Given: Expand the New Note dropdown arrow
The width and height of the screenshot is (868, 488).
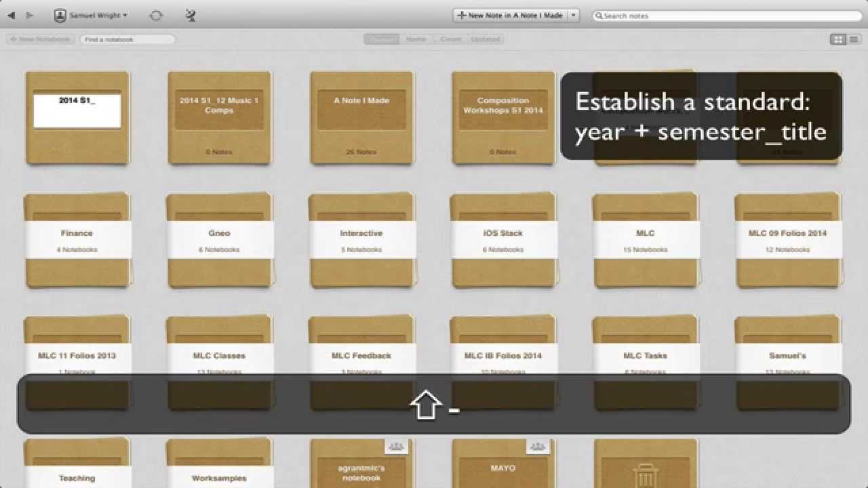Looking at the screenshot, I should point(573,15).
